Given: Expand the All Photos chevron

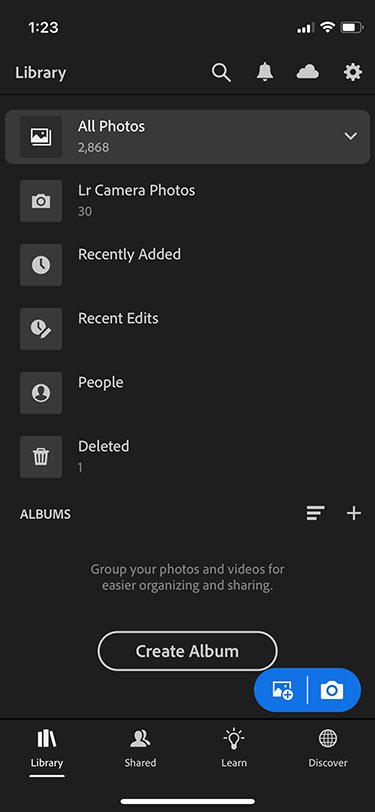Looking at the screenshot, I should click(x=351, y=136).
